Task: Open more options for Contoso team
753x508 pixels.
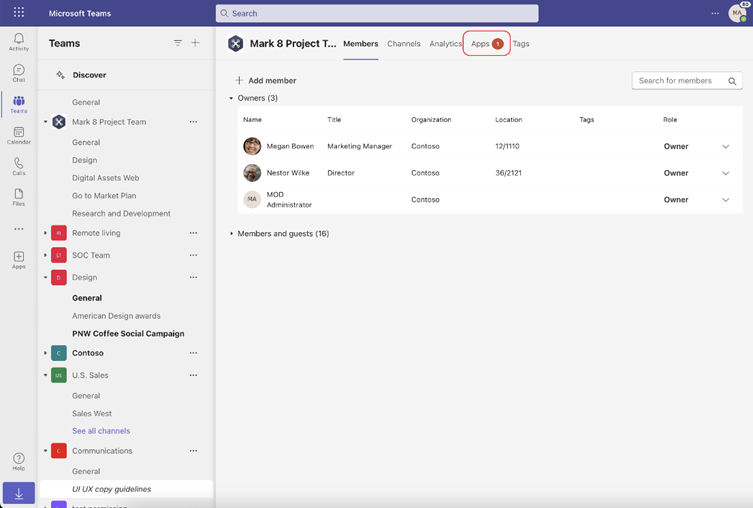Action: 193,353
